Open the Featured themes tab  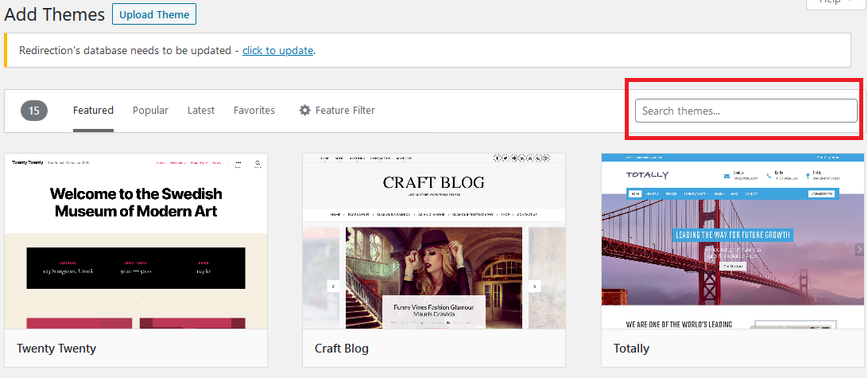[93, 111]
